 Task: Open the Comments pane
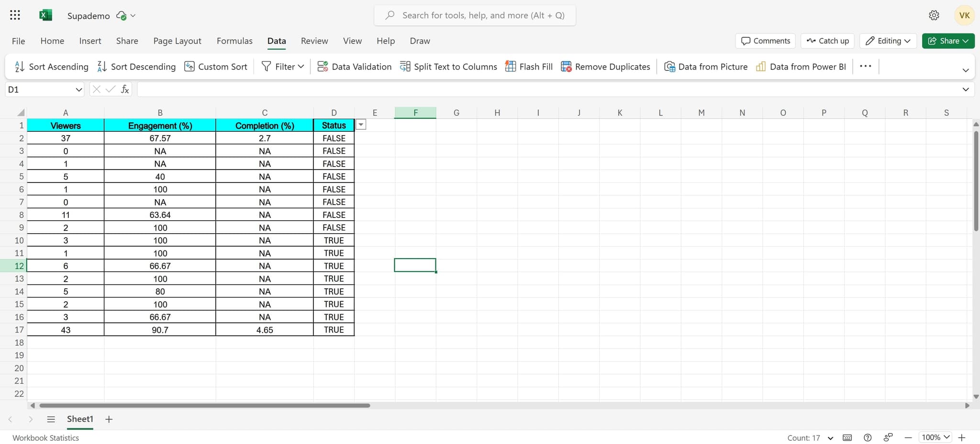[x=765, y=41]
